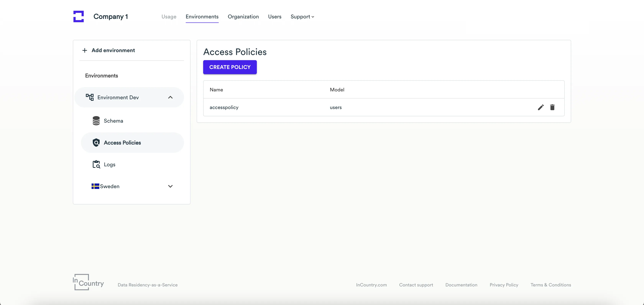Open the Privacy Policy link
Image resolution: width=644 pixels, height=305 pixels.
pyautogui.click(x=504, y=285)
